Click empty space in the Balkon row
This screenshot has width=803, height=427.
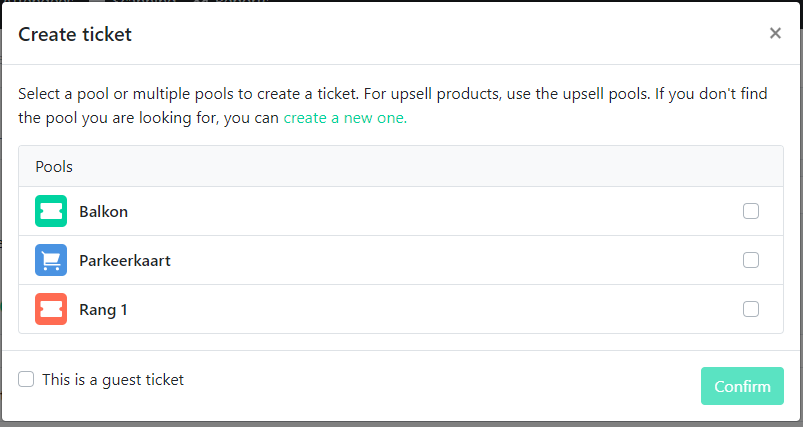[x=435, y=211]
